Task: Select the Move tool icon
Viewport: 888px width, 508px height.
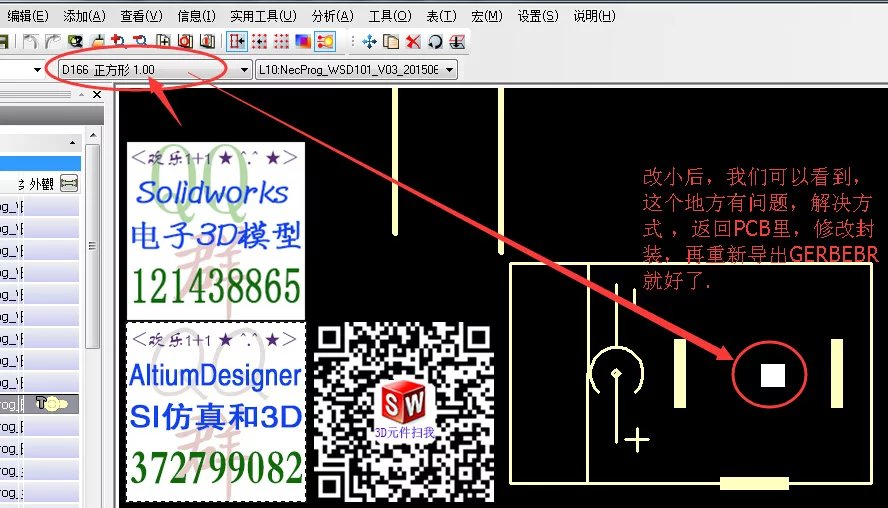Action: click(x=369, y=41)
